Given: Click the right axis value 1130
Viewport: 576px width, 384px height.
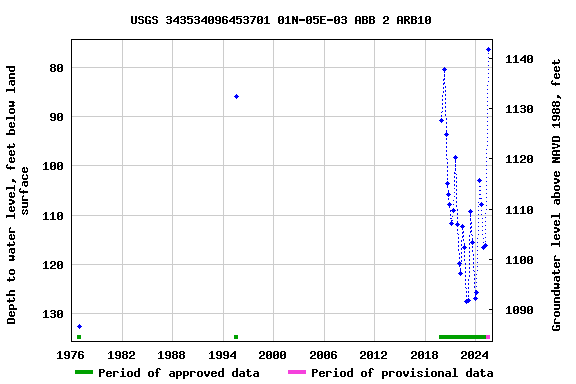Looking at the screenshot, I should [x=519, y=110].
